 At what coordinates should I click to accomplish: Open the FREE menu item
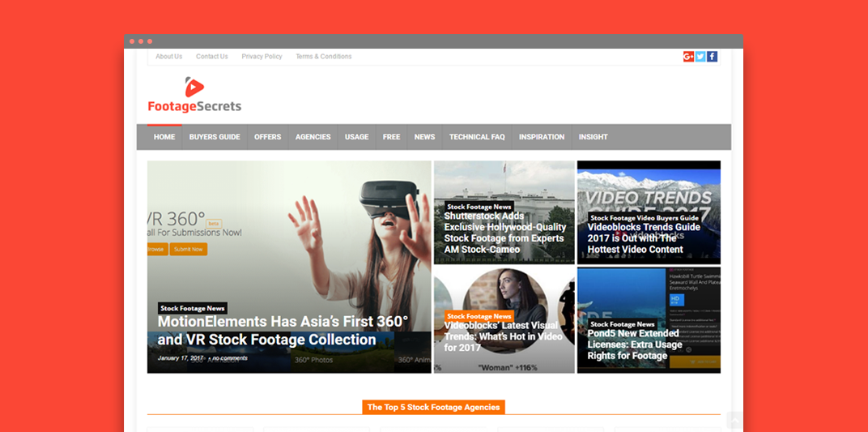click(x=391, y=137)
